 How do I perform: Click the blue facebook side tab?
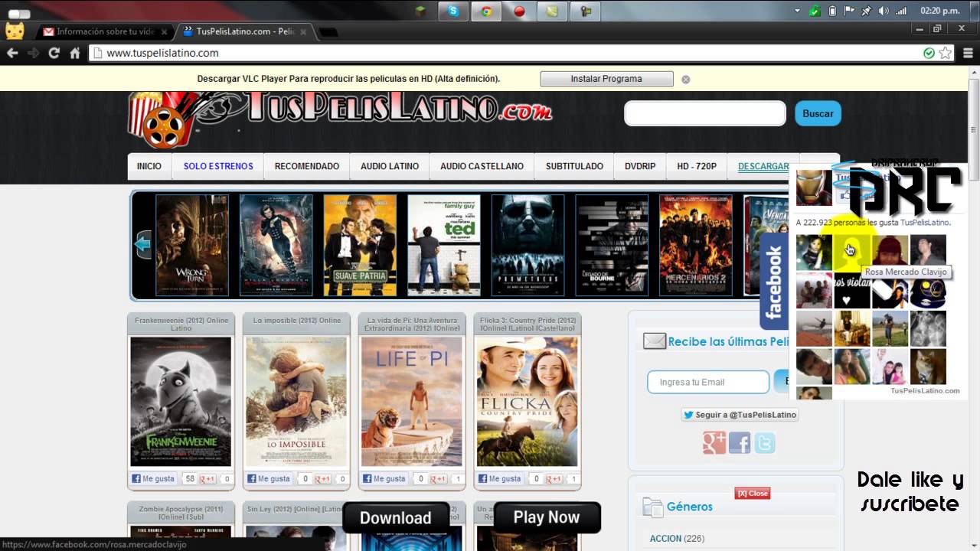[774, 282]
